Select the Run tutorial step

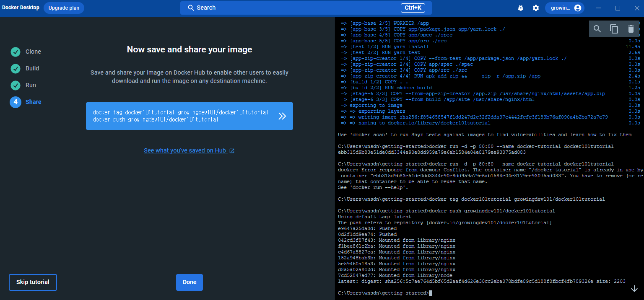click(31, 85)
